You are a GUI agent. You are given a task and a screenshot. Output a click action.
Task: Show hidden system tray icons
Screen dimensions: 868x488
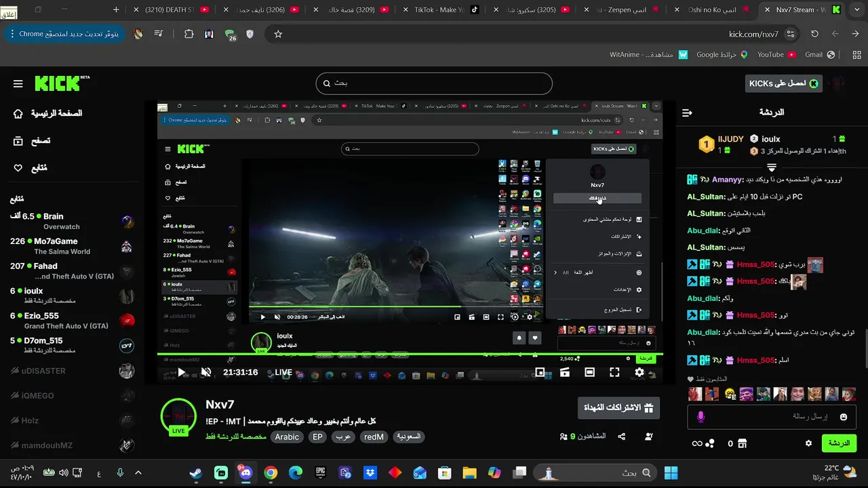[138, 472]
